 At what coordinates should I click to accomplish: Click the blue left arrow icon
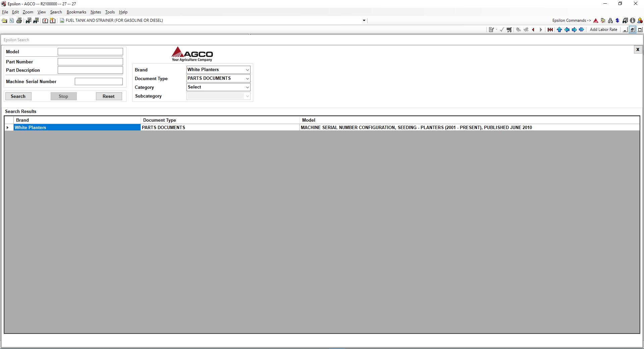[567, 30]
